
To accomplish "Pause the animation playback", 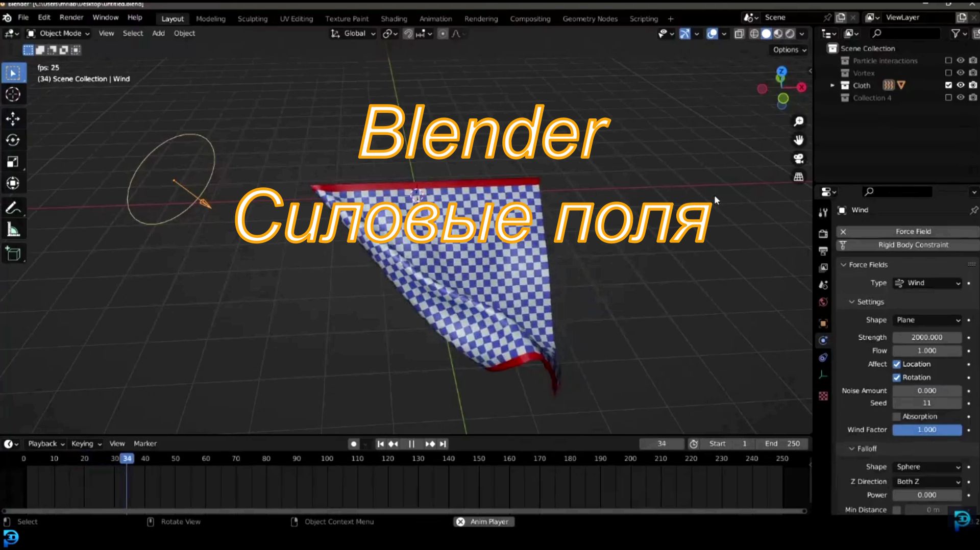I will pyautogui.click(x=411, y=444).
